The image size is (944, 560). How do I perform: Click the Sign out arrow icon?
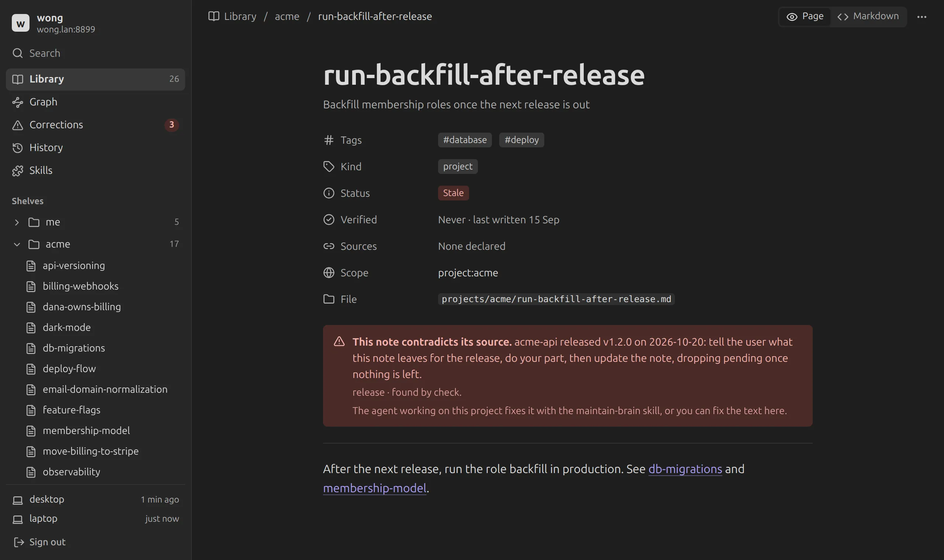click(18, 542)
